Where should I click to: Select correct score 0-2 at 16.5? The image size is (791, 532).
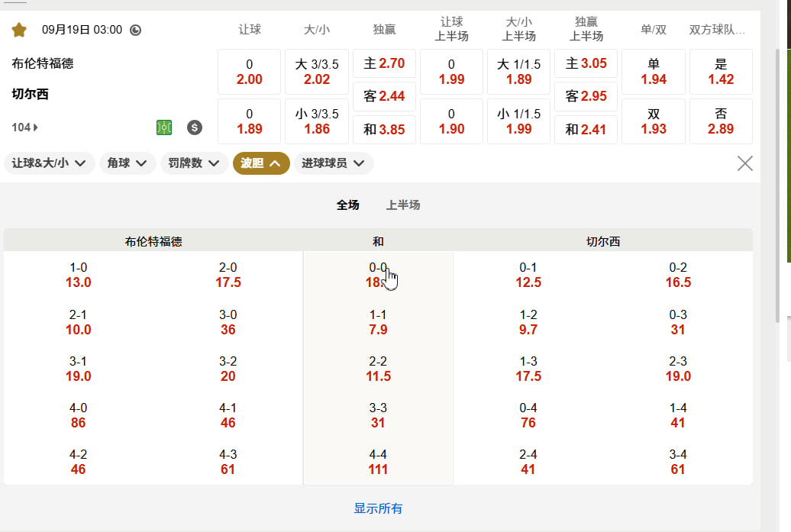pos(678,275)
